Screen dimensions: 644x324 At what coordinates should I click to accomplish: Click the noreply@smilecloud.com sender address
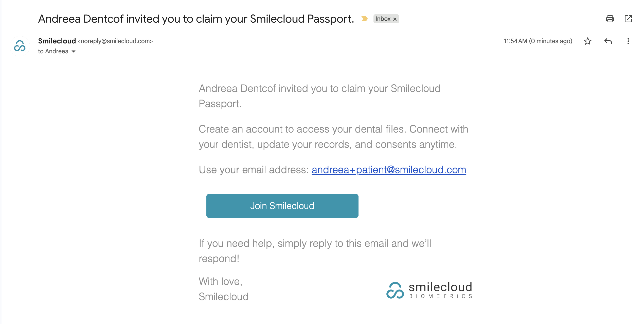(x=115, y=41)
